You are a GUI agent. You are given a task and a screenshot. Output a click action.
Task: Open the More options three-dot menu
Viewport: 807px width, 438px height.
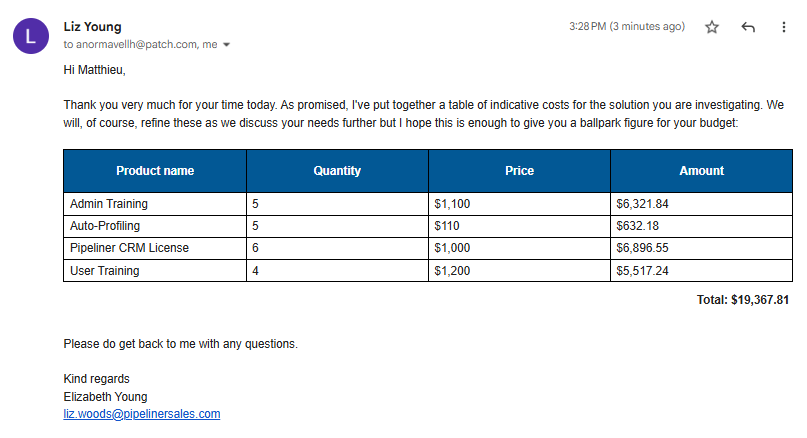pos(783,27)
